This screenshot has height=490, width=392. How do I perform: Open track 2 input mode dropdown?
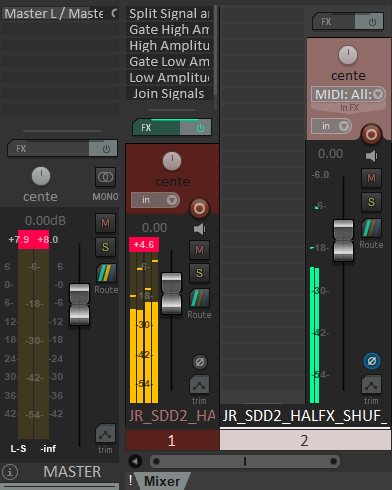[x=331, y=126]
